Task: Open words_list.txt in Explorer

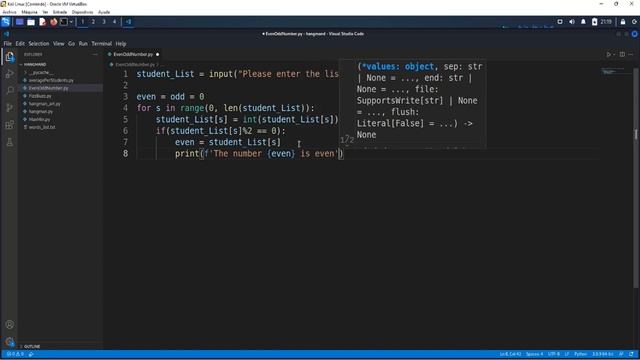Action: coord(42,127)
